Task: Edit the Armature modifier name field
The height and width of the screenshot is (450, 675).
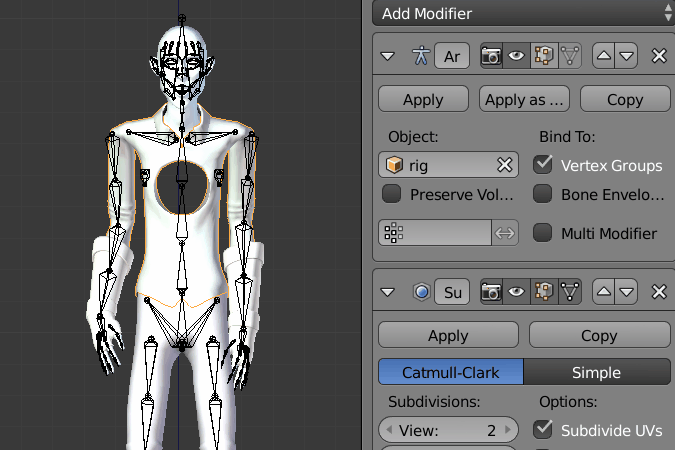Action: [x=452, y=56]
